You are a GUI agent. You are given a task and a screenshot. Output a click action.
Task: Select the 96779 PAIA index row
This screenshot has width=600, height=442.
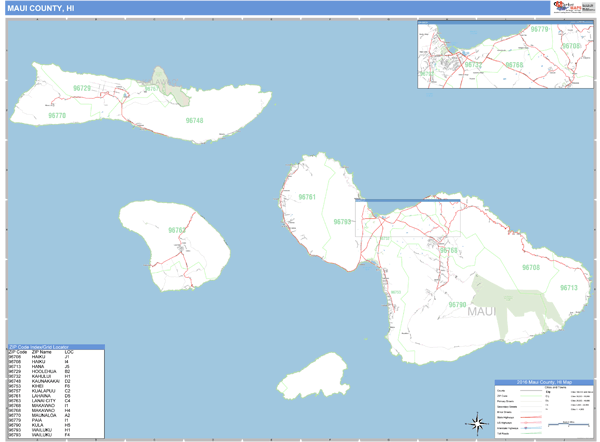(41, 420)
